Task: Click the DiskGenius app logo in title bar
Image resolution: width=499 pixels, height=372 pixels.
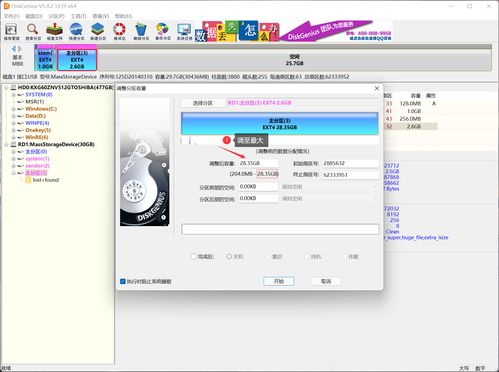Action: pyautogui.click(x=6, y=6)
